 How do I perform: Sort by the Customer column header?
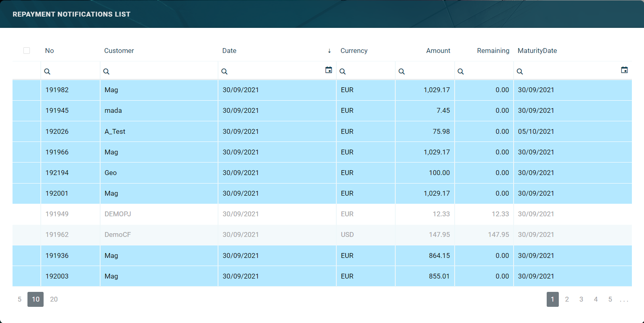(119, 51)
